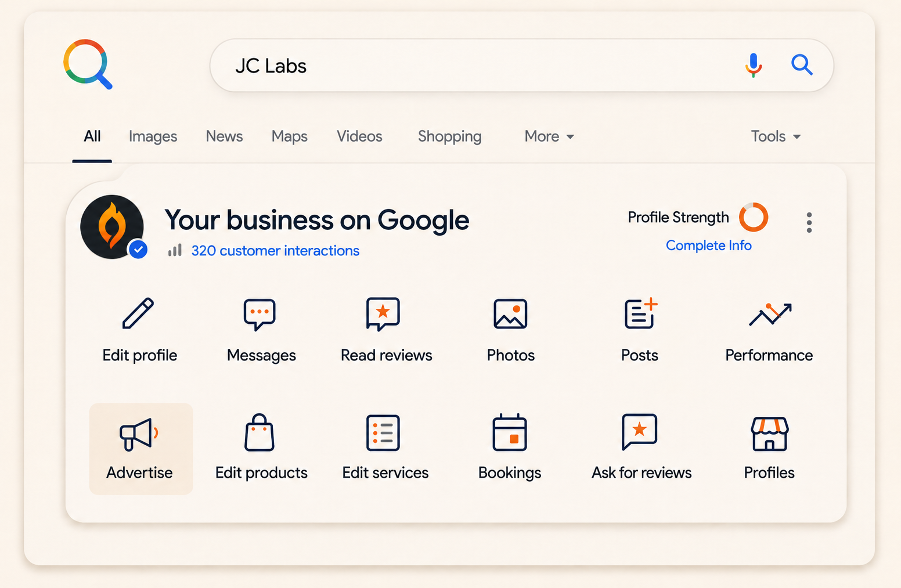This screenshot has height=588, width=901.
Task: Click the blue verified badge
Action: tap(138, 250)
